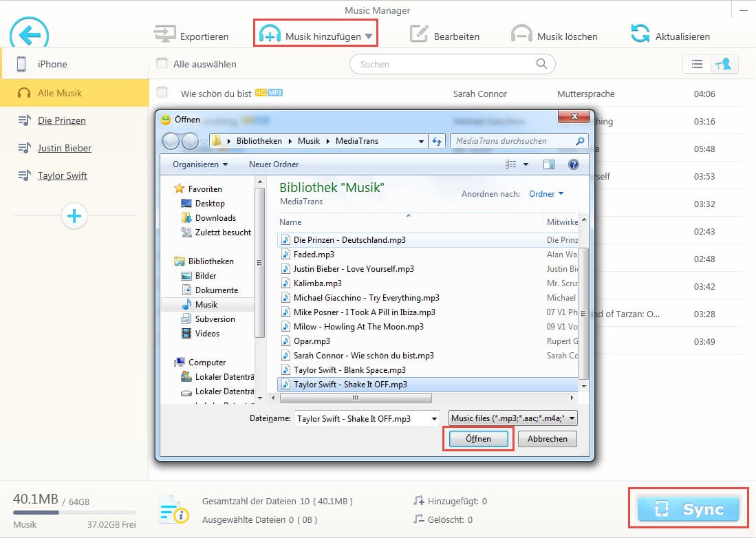
Task: Refresh the folder path in Öffnen dialog
Action: [x=437, y=141]
